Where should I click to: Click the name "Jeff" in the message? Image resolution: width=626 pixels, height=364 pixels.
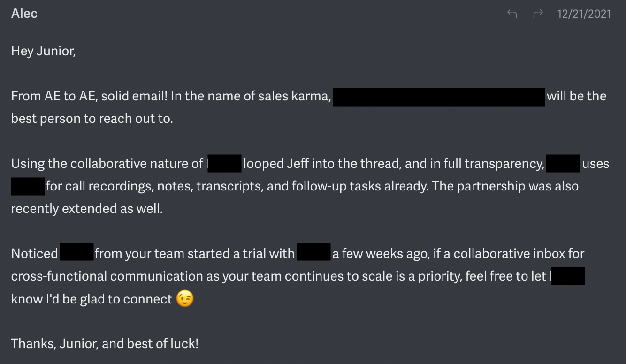tap(298, 164)
